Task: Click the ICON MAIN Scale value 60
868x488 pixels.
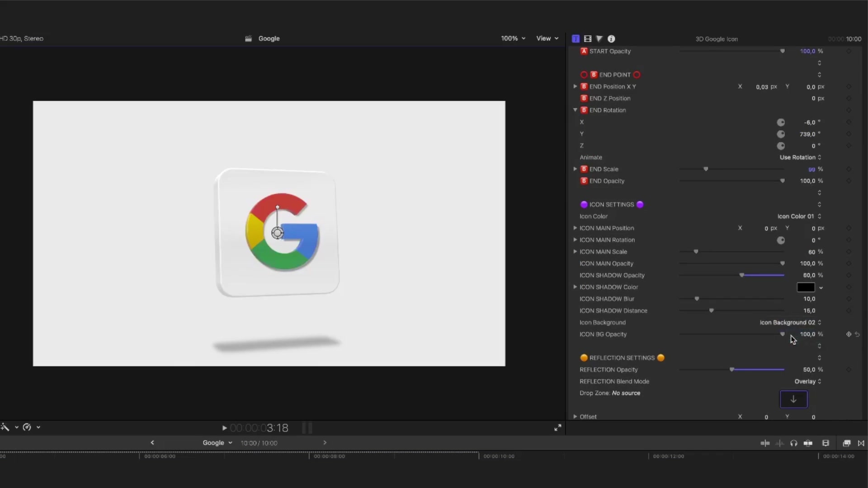Action: tap(812, 252)
